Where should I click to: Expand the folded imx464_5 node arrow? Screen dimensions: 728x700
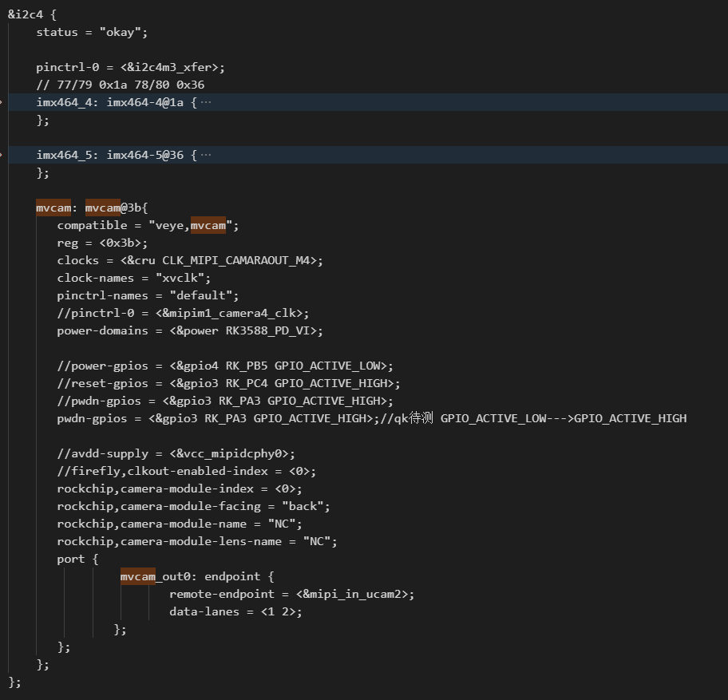3,155
